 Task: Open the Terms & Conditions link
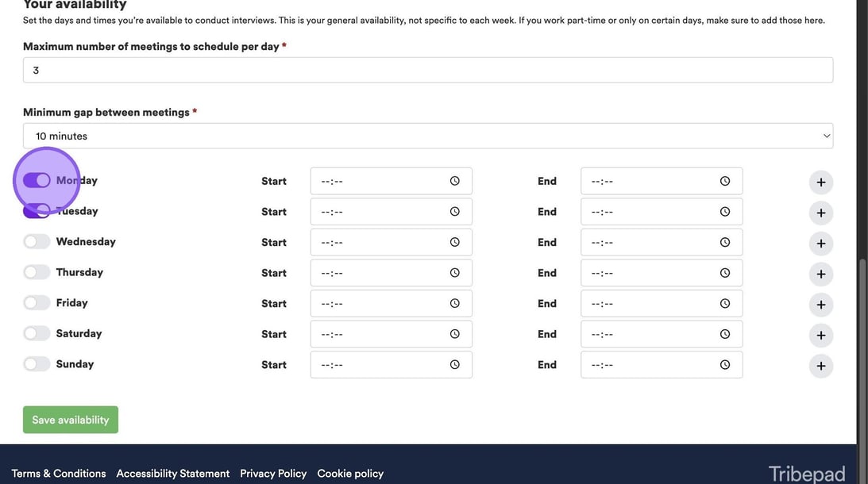click(x=59, y=474)
